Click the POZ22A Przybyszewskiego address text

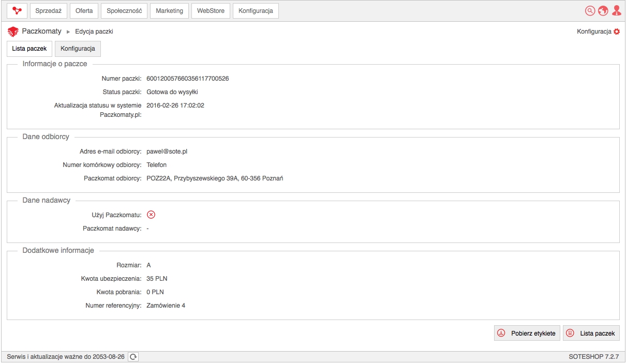[x=215, y=178]
